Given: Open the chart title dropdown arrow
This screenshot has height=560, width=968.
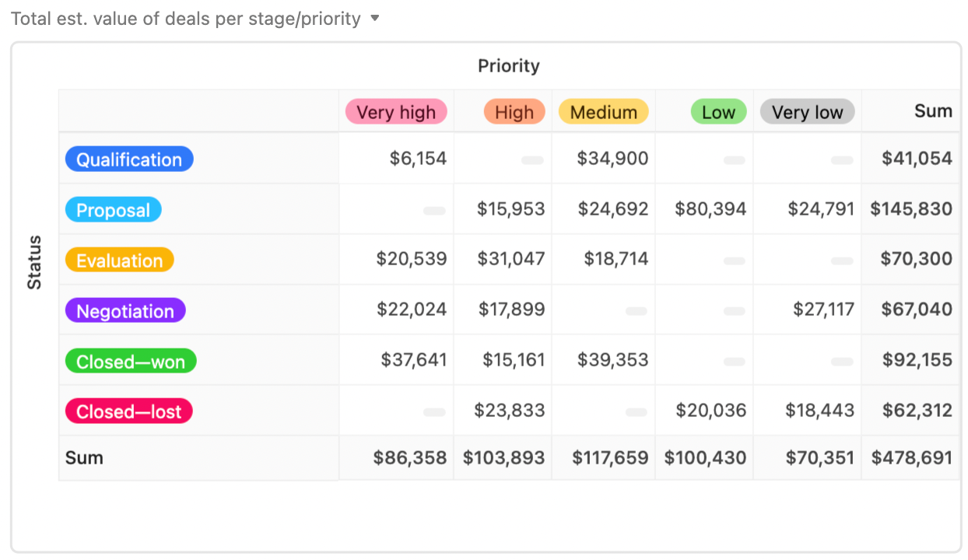Looking at the screenshot, I should [x=375, y=18].
